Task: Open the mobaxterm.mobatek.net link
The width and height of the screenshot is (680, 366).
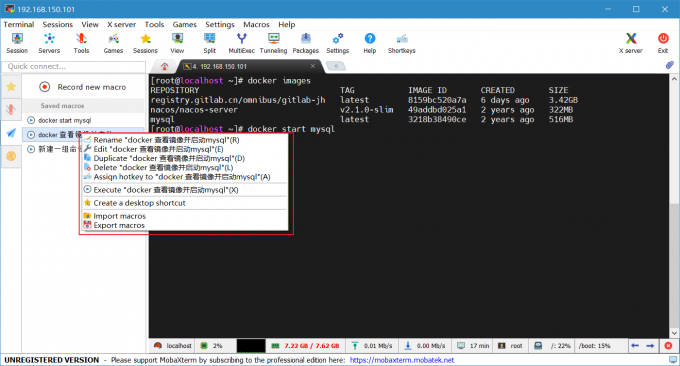Action: 402,360
